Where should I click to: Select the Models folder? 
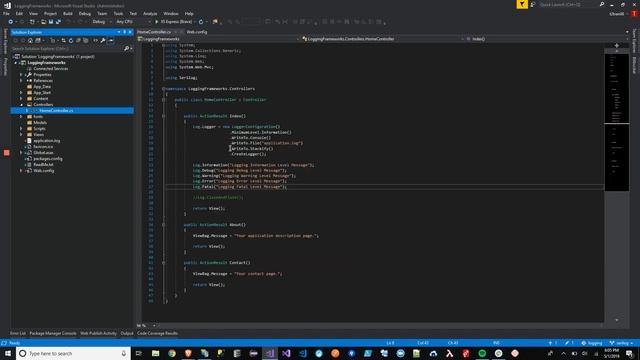tap(40, 122)
